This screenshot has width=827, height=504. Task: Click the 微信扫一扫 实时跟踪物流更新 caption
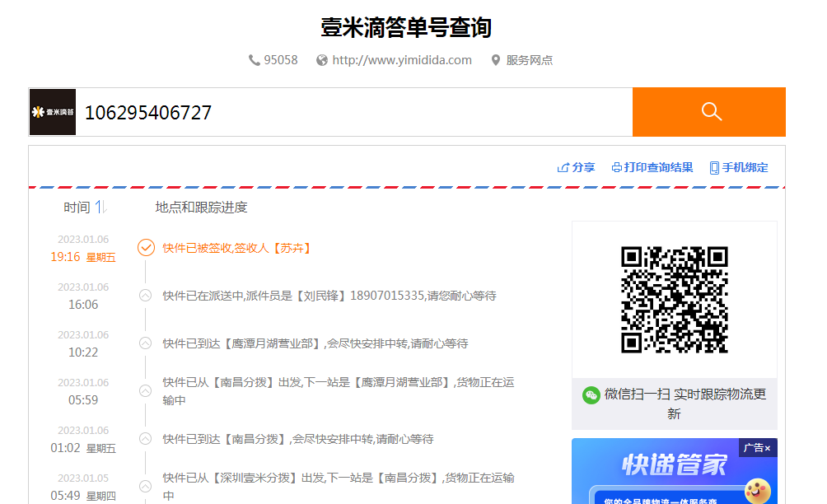[x=684, y=404]
